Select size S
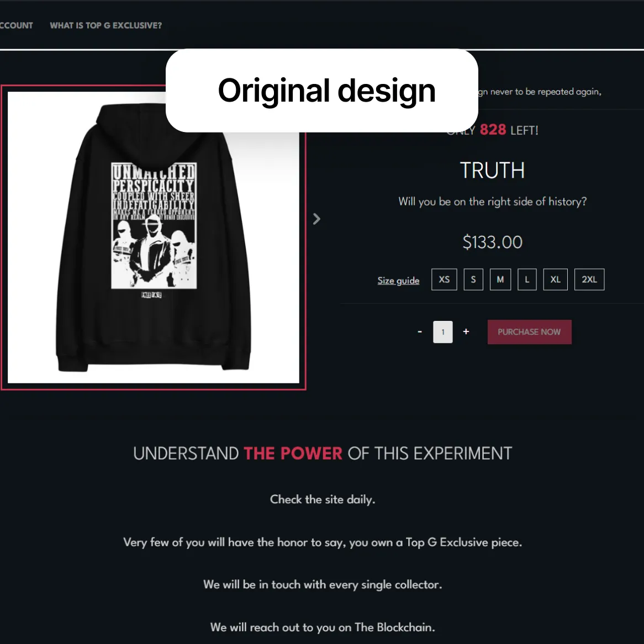644x644 pixels. [x=473, y=279]
